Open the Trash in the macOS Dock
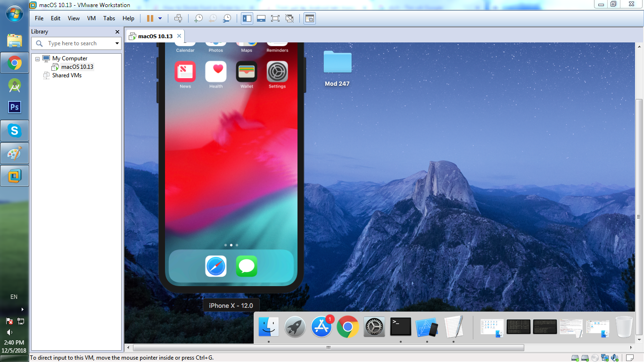 point(624,327)
